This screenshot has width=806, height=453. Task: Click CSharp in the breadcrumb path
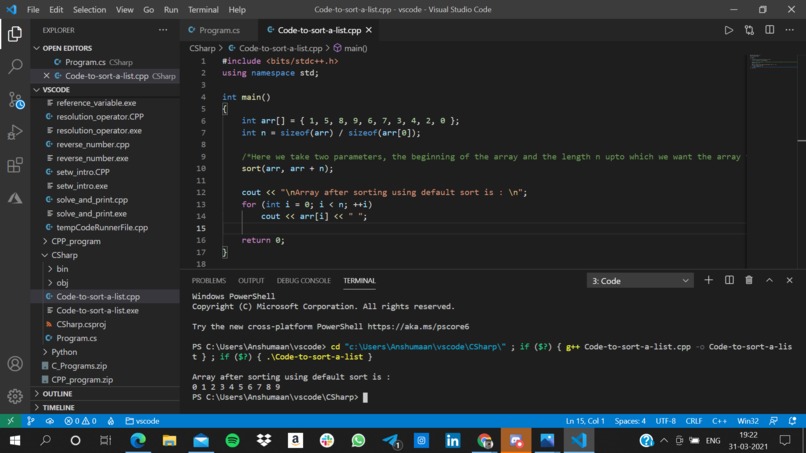pyautogui.click(x=202, y=48)
